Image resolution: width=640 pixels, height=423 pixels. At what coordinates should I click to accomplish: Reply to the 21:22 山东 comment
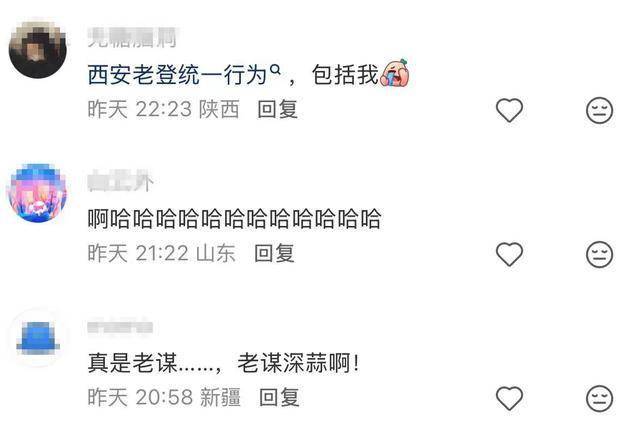coord(274,253)
